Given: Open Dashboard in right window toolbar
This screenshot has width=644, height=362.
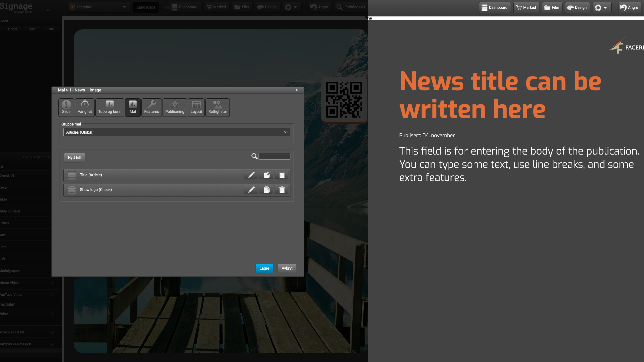Looking at the screenshot, I should click(495, 7).
